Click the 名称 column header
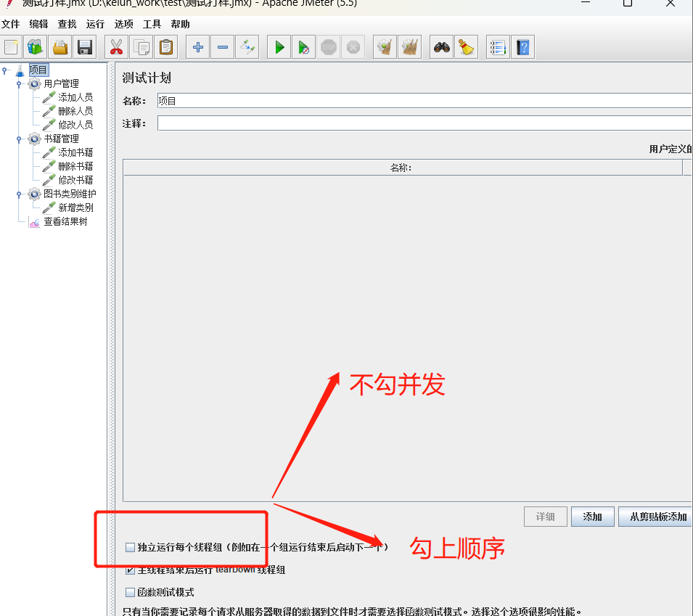Screen dimensions: 693x616 403,168
